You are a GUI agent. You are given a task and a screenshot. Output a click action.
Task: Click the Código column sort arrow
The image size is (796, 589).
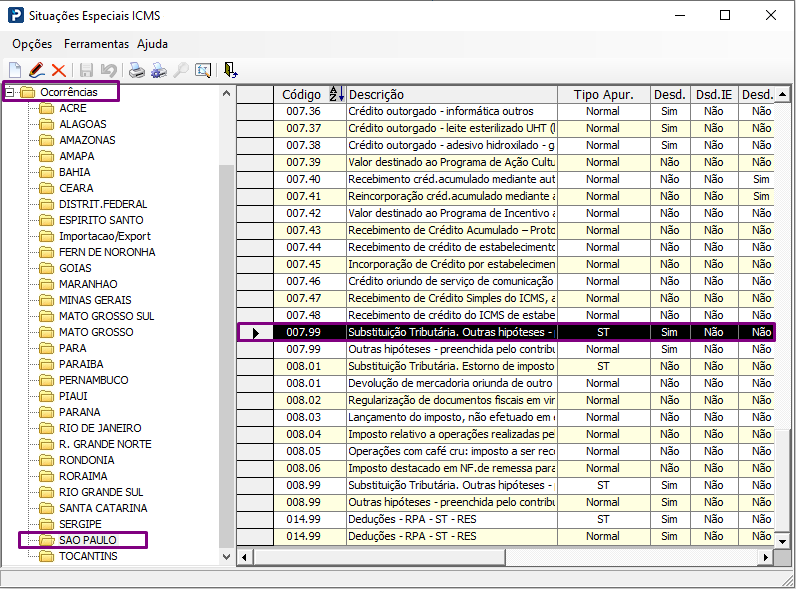(337, 94)
